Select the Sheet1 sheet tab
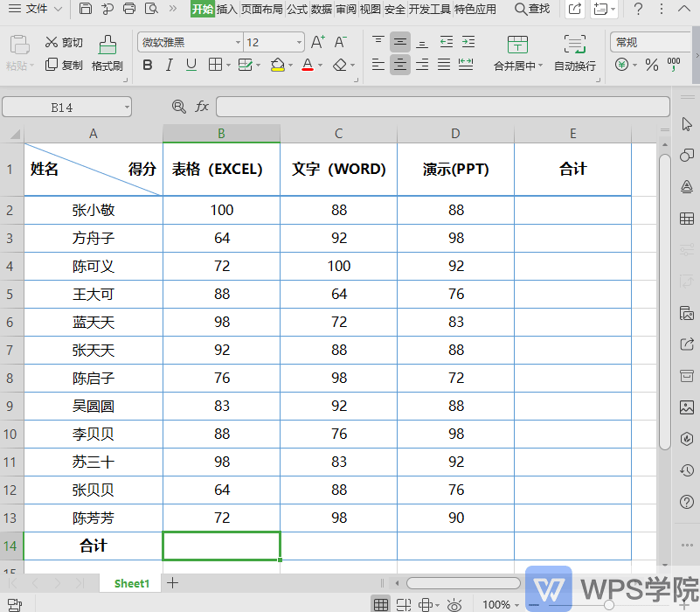This screenshot has width=700, height=612. click(131, 583)
